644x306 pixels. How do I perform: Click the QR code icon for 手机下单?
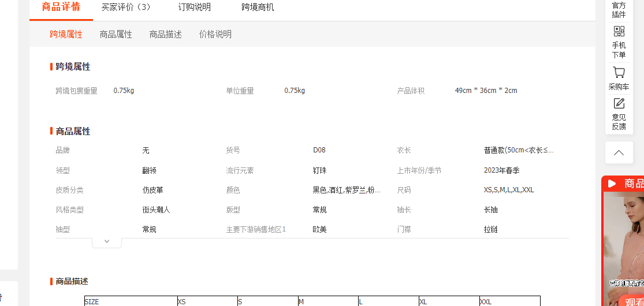(x=619, y=32)
